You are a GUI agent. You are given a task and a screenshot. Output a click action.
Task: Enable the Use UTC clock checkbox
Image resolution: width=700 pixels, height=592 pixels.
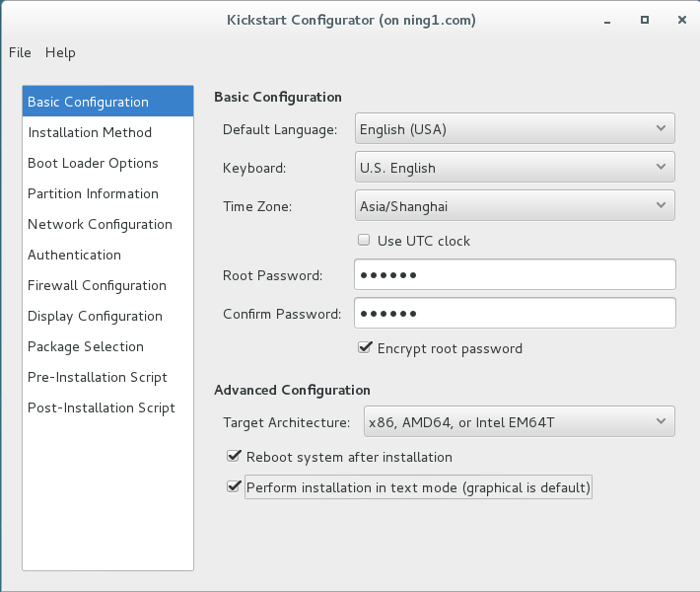coord(365,240)
